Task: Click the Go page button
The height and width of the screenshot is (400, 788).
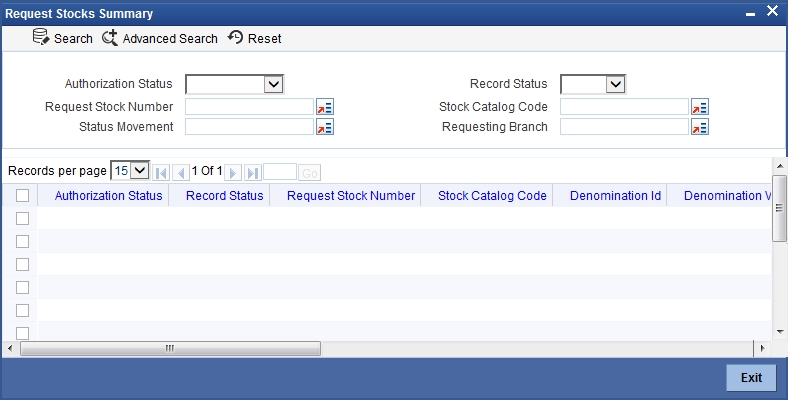Action: coord(310,173)
